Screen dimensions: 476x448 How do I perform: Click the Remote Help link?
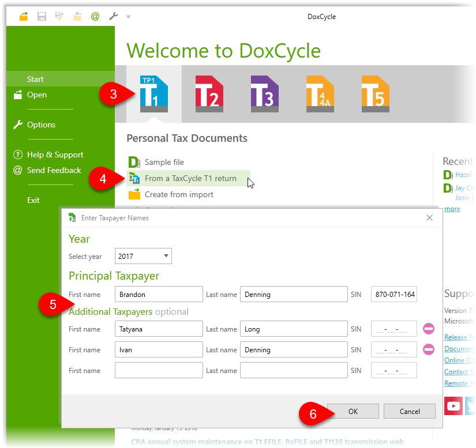(x=459, y=383)
